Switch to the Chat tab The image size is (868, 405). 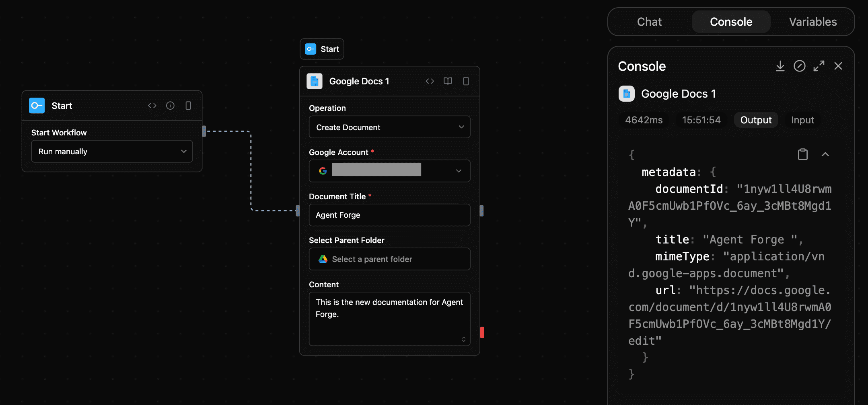tap(649, 22)
